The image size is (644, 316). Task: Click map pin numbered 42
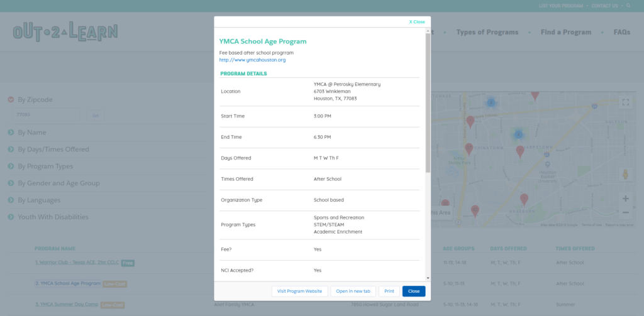(475, 211)
